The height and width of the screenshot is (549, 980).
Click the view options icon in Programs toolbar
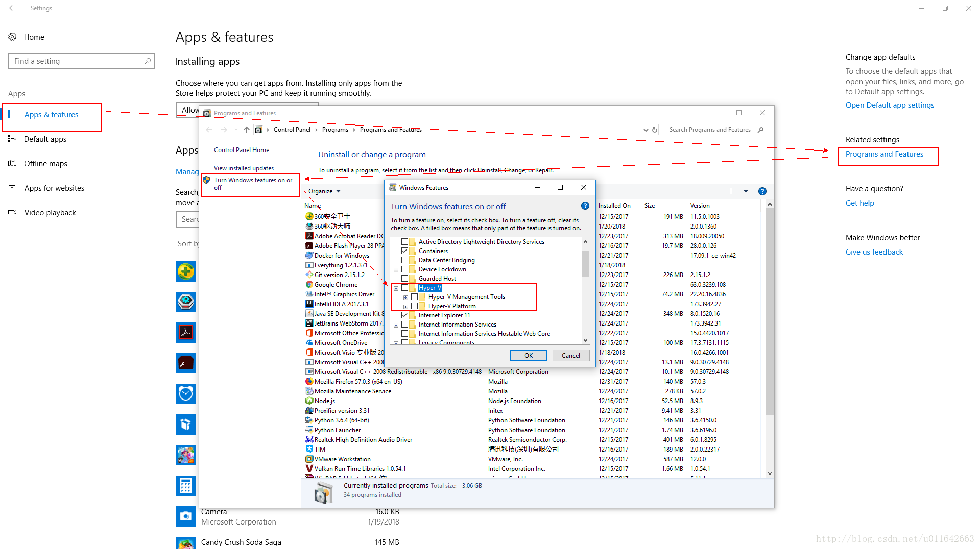(x=734, y=191)
